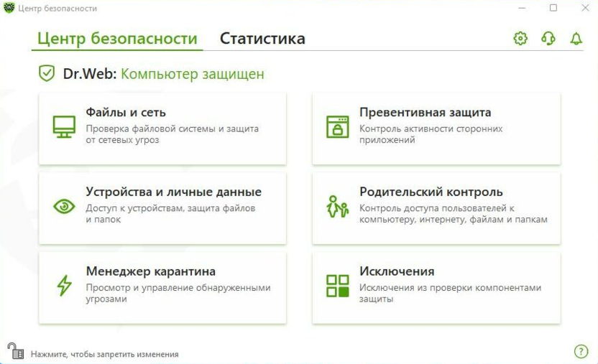The width and height of the screenshot is (598, 364).
Task: Open the settings gear icon
Action: [520, 39]
